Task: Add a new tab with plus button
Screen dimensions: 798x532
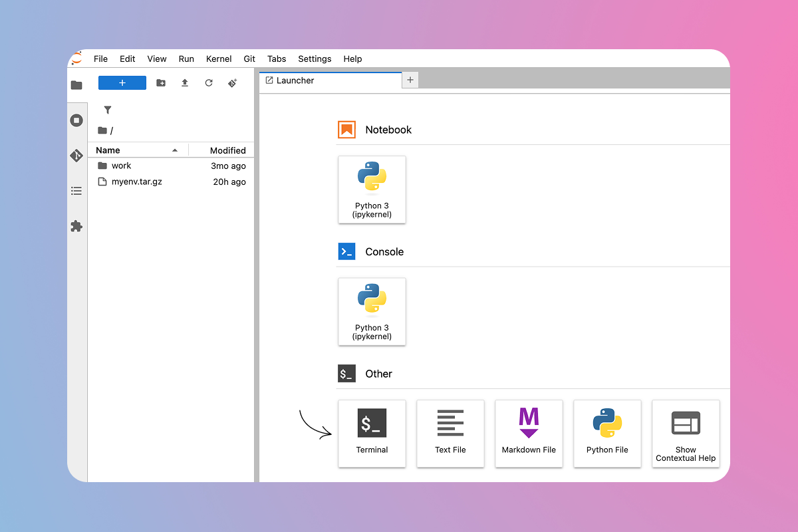Action: click(x=410, y=80)
